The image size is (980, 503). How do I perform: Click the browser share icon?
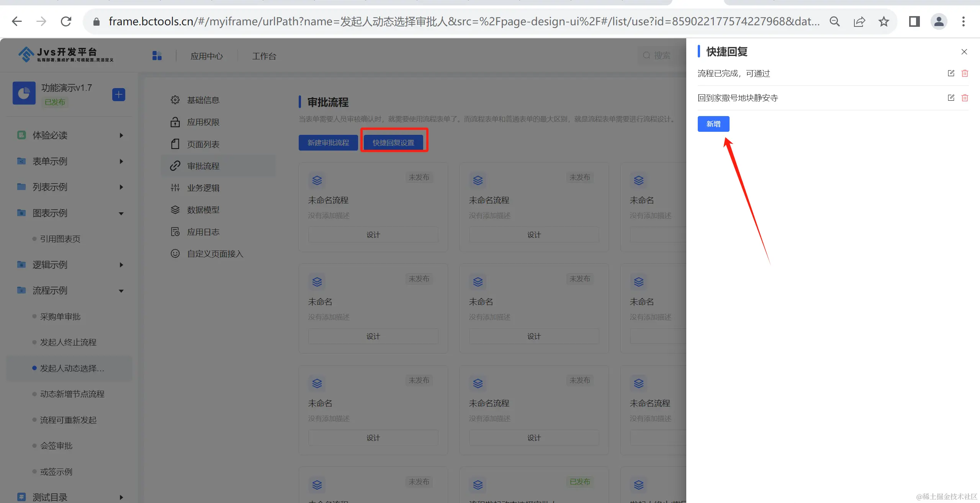tap(859, 21)
